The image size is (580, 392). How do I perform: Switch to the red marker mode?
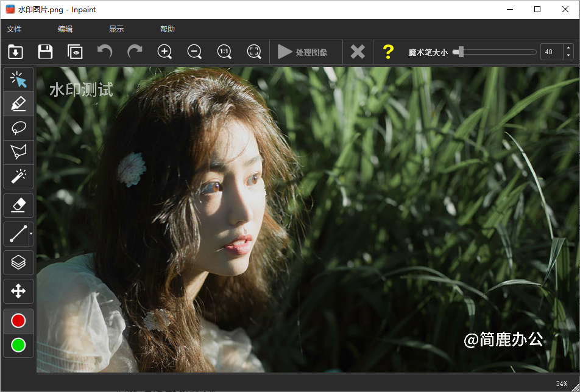tap(18, 321)
